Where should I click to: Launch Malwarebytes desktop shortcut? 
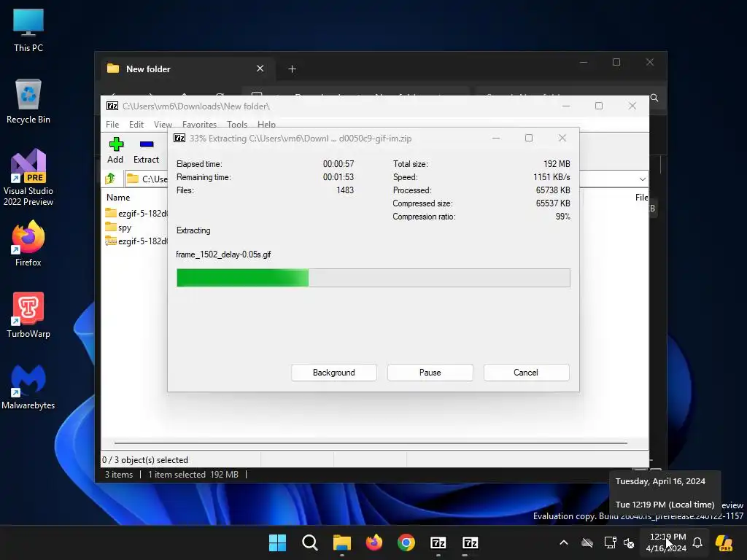pyautogui.click(x=28, y=386)
